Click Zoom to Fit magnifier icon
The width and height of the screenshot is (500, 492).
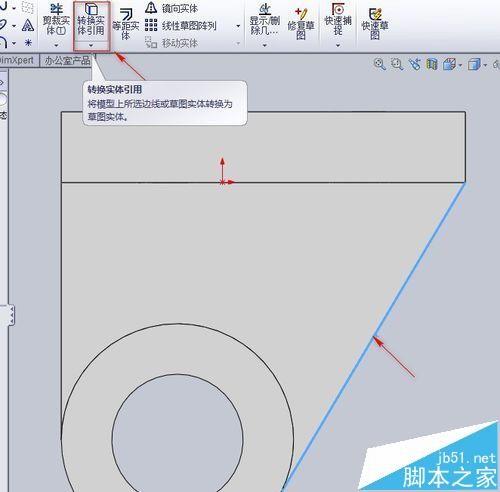379,64
